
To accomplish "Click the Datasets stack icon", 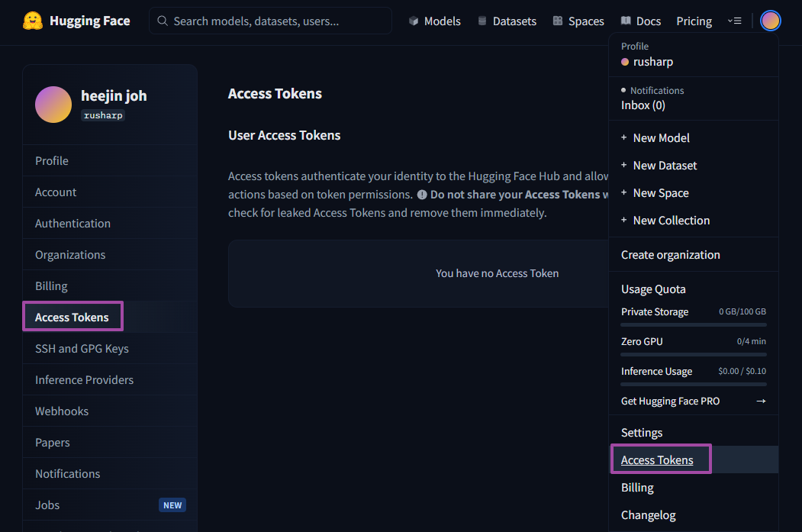I will [x=482, y=21].
